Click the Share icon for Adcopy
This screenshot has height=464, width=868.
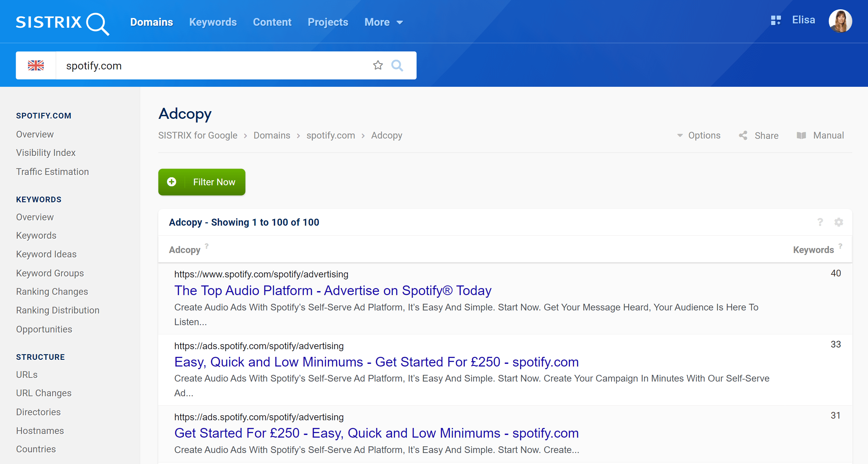click(743, 136)
